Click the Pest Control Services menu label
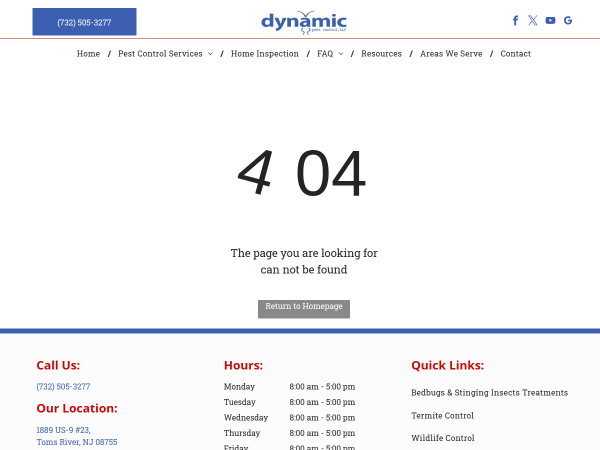 point(160,54)
